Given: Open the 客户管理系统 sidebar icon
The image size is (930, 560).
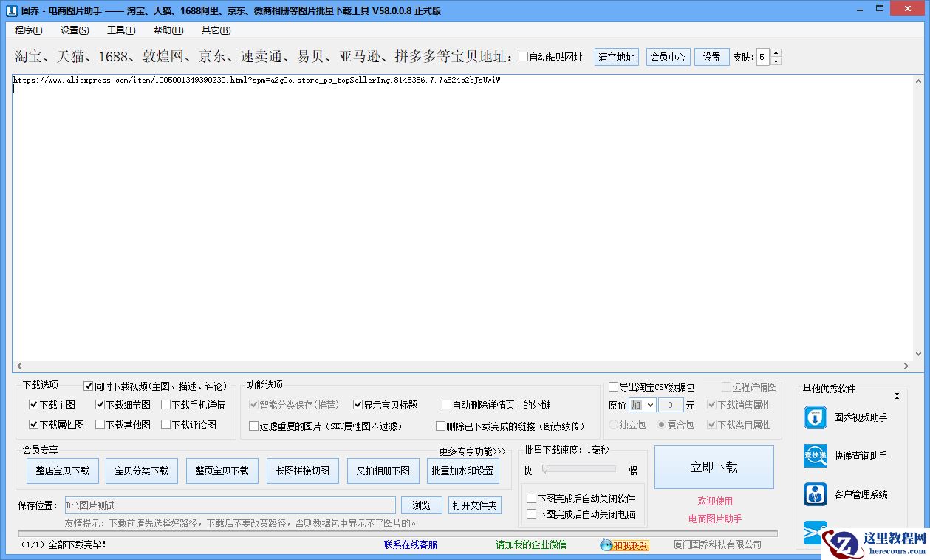Looking at the screenshot, I should (x=815, y=494).
